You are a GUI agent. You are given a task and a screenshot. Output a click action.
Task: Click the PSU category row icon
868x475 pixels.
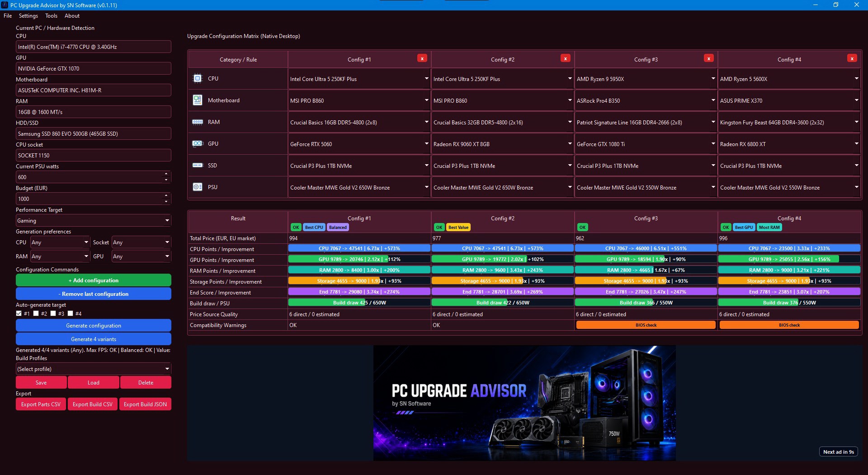click(198, 187)
